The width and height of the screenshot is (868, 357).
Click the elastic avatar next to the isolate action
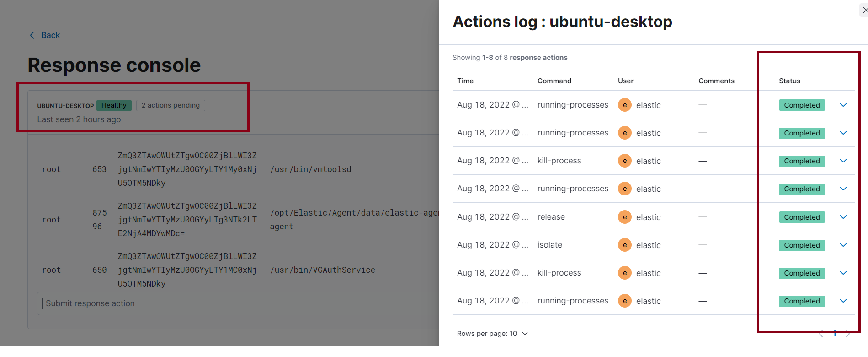pos(624,245)
